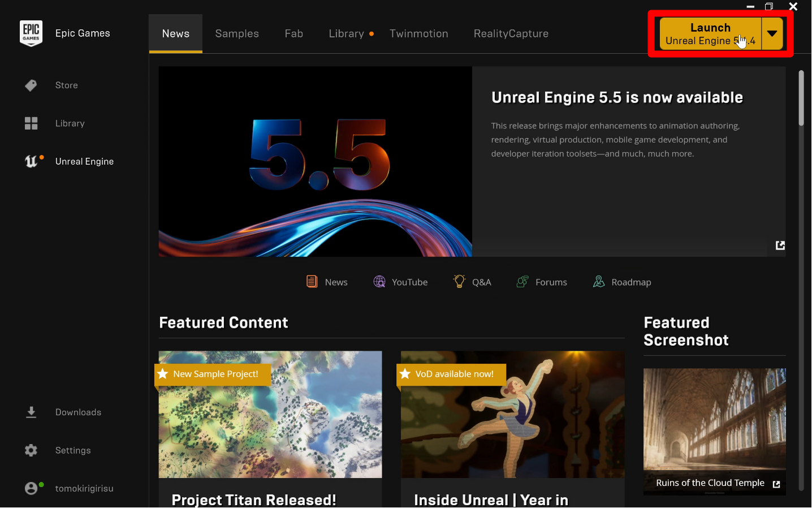Click the 'Inside Unreal | Year in' title
812x508 pixels.
pos(491,500)
